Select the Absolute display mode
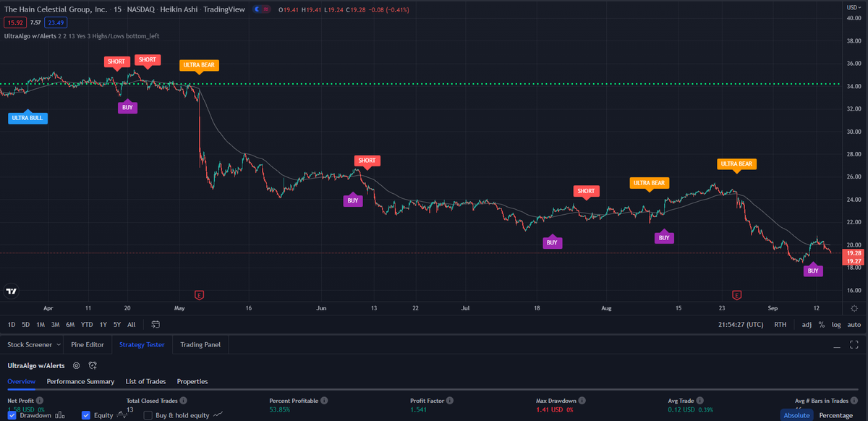868x421 pixels. point(796,415)
